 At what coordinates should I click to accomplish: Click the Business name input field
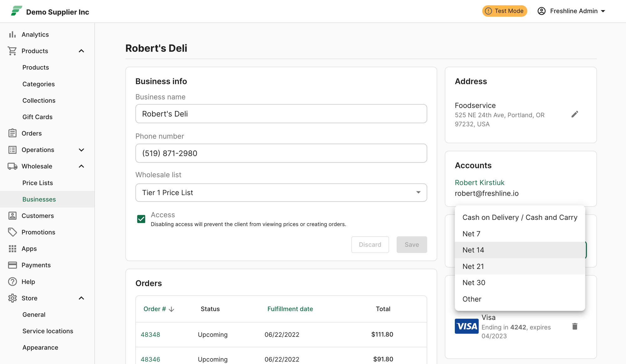click(281, 114)
